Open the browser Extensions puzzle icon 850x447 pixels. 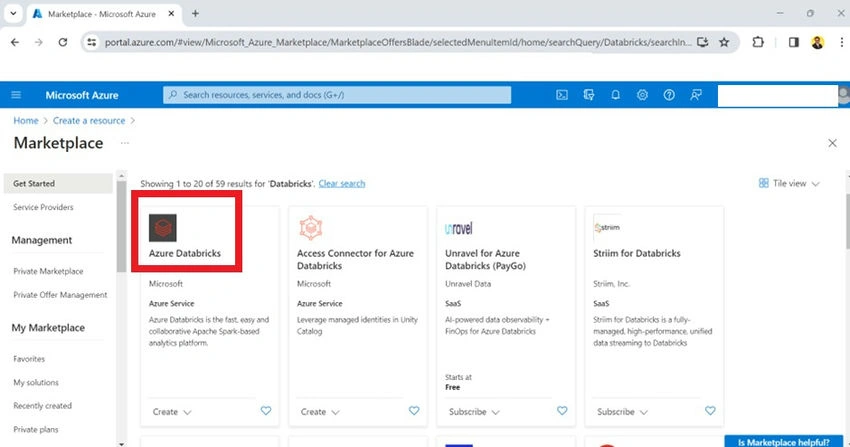tap(758, 42)
